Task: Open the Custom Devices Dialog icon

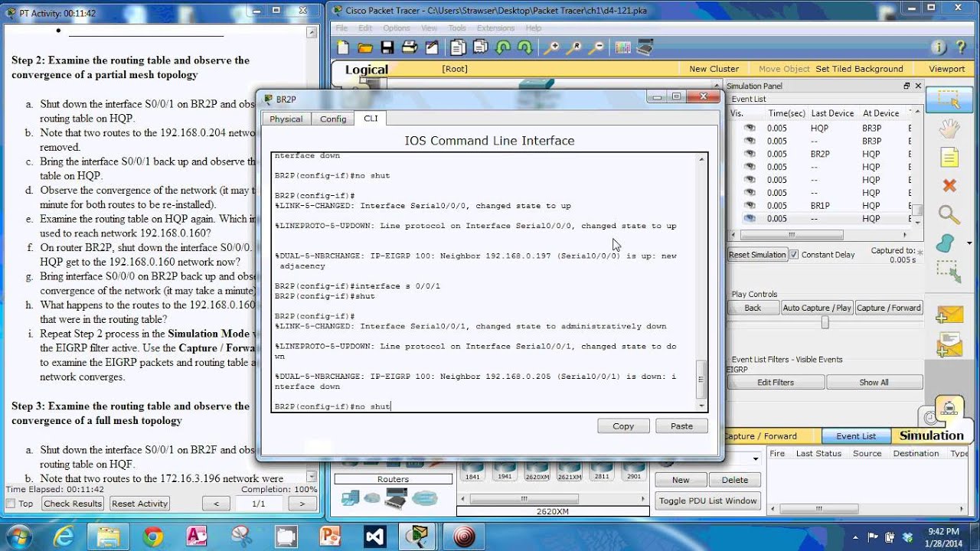Action: tap(645, 47)
